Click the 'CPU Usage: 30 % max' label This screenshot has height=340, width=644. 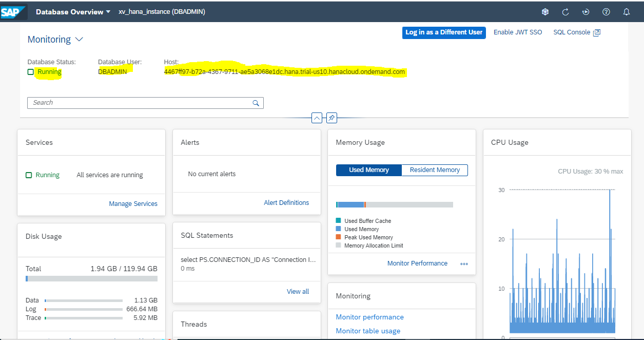coord(591,172)
